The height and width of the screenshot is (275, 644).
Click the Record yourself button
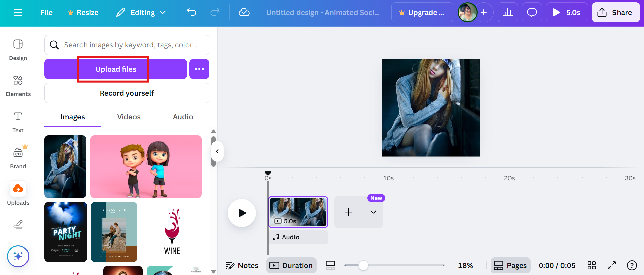127,93
